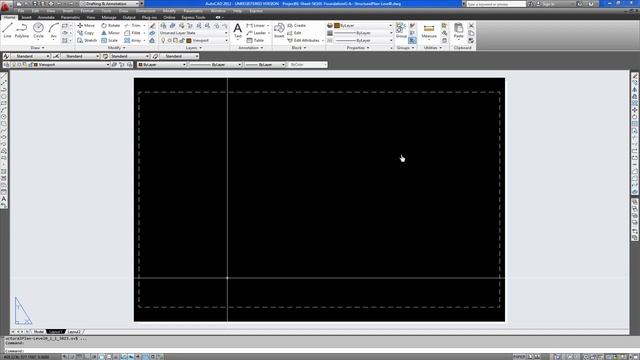Click the Leader tool
This screenshot has width=640, height=360.
(256, 33)
